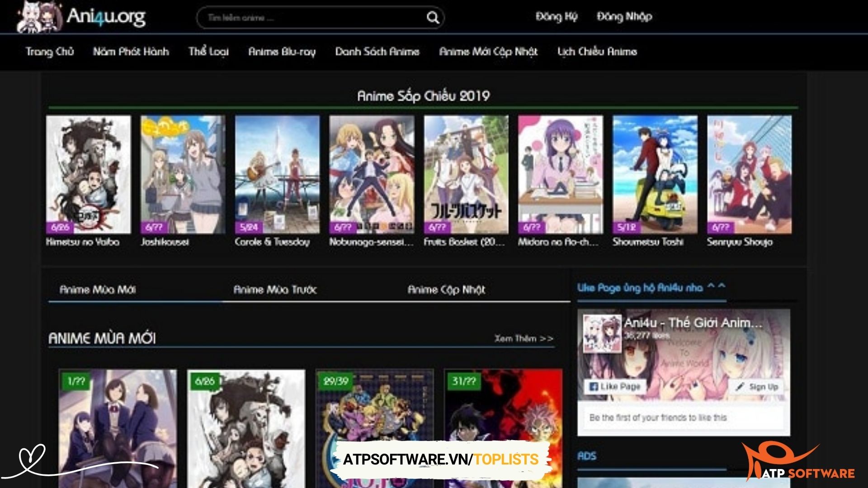
Task: Click the Joshikousei title text
Action: click(165, 242)
